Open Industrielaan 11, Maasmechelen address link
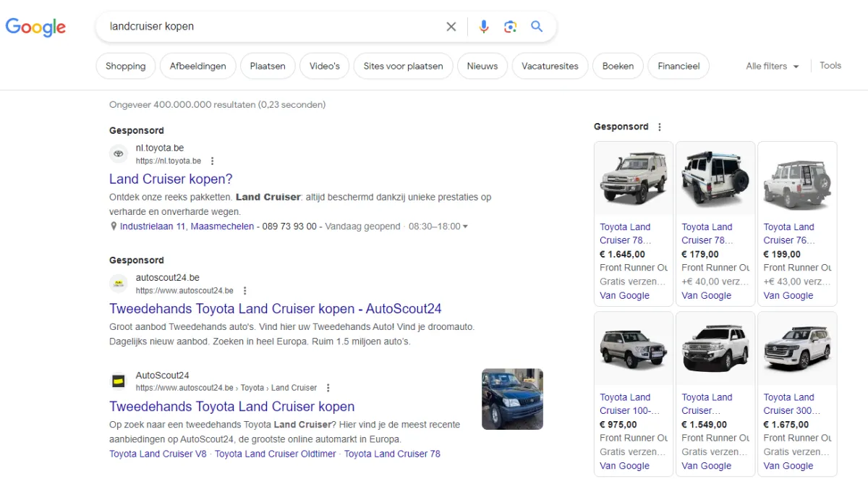This screenshot has width=868, height=479. pos(187,226)
